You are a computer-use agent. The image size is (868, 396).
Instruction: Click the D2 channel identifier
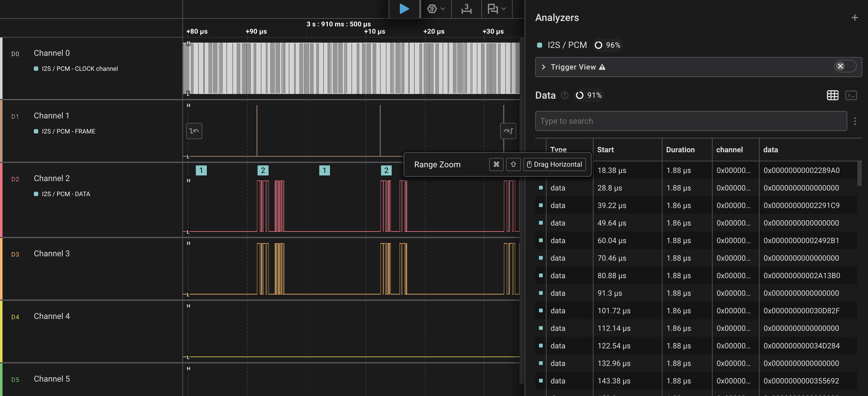click(15, 179)
